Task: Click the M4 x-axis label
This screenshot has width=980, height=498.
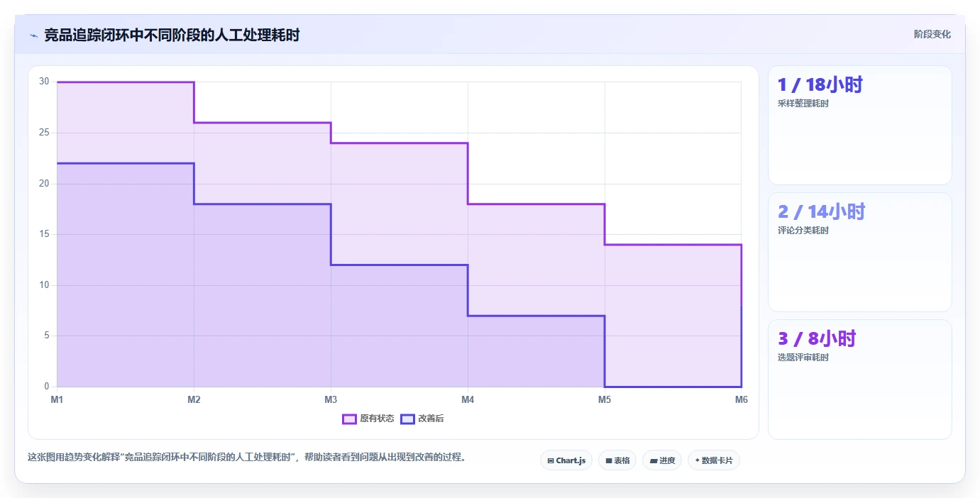Action: (468, 399)
